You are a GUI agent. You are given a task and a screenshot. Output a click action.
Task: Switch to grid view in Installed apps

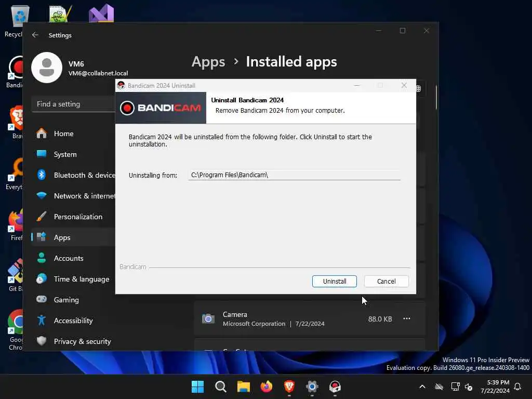click(x=418, y=88)
